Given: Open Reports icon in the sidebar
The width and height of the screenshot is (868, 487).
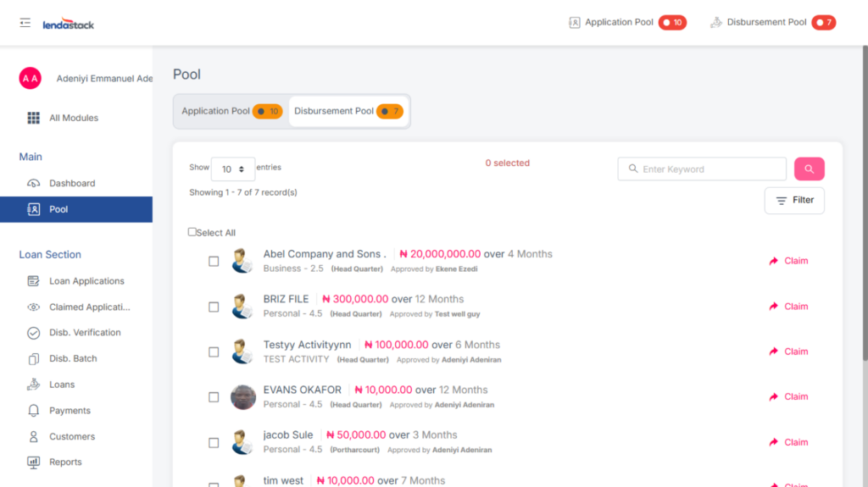Looking at the screenshot, I should pyautogui.click(x=34, y=462).
